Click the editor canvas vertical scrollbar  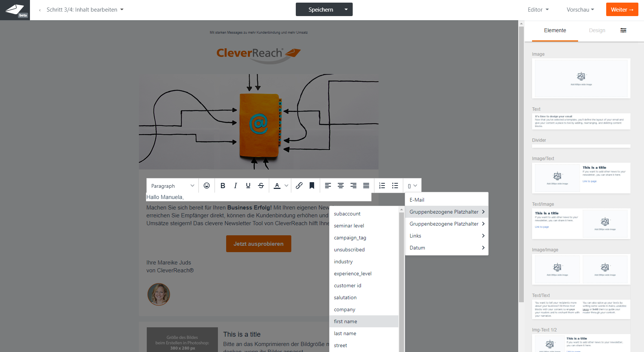tap(521, 164)
